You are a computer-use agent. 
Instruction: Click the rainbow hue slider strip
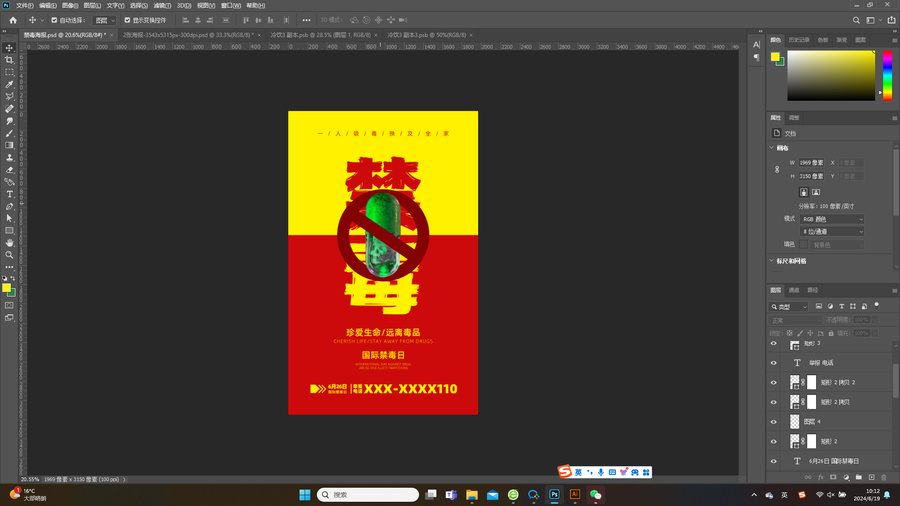(x=887, y=75)
